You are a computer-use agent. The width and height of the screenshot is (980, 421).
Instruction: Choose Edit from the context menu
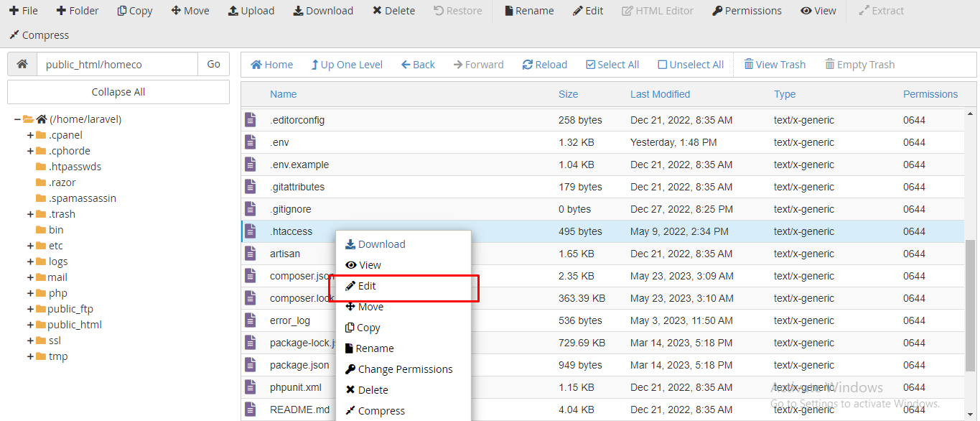point(367,286)
